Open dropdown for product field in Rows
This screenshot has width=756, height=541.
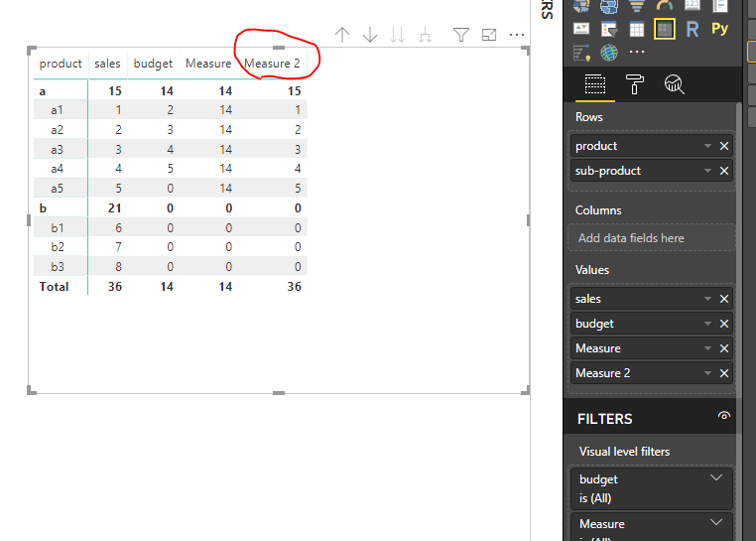pyautogui.click(x=707, y=146)
